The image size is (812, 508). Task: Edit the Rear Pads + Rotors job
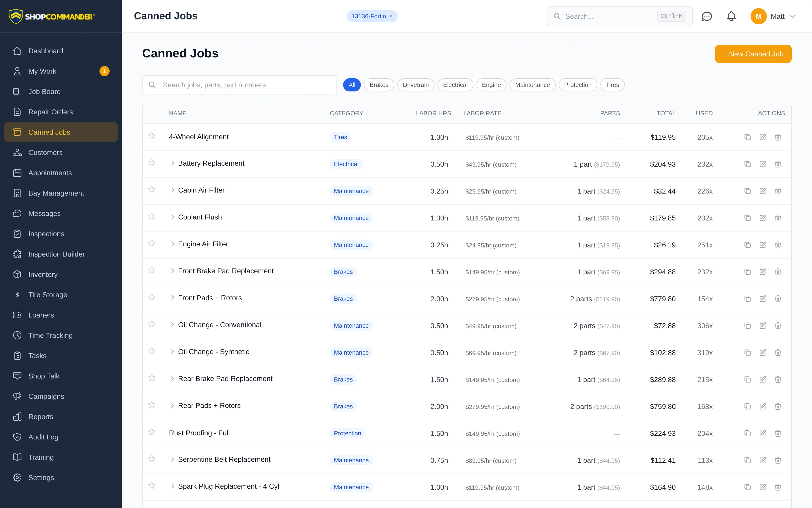point(763,406)
